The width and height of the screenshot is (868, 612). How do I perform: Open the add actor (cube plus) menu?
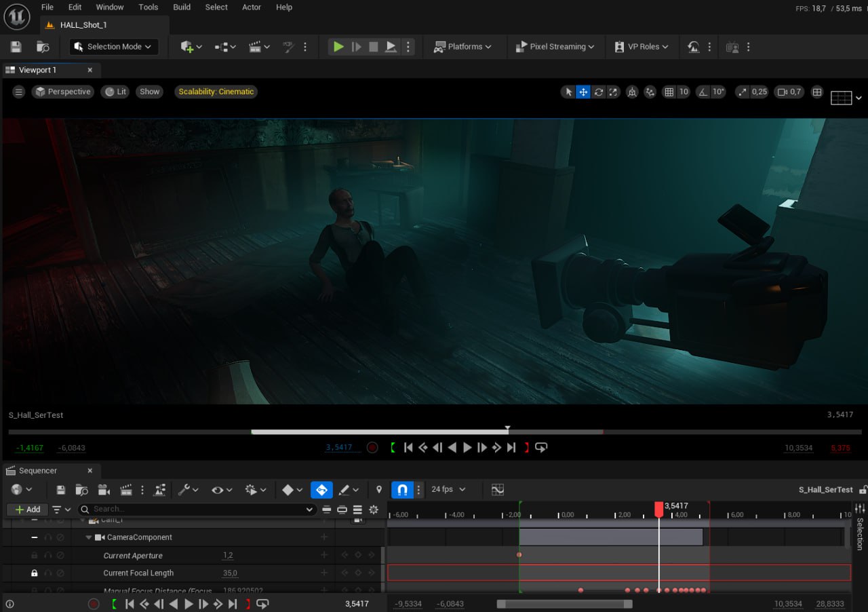tap(191, 47)
